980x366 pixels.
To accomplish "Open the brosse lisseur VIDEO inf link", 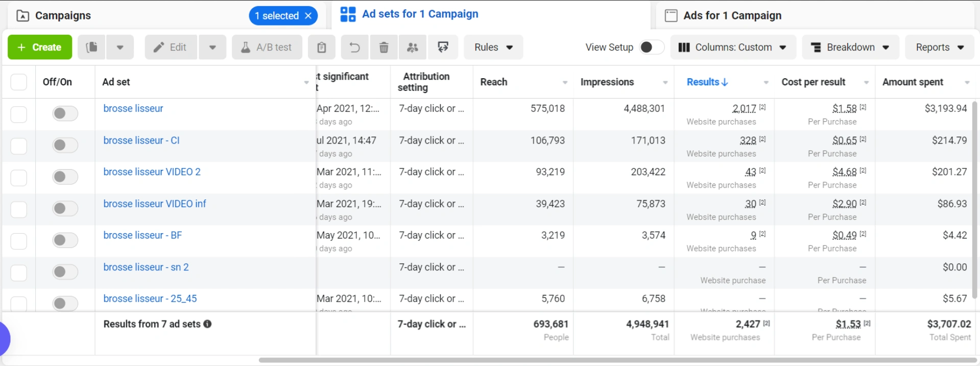I will (155, 204).
